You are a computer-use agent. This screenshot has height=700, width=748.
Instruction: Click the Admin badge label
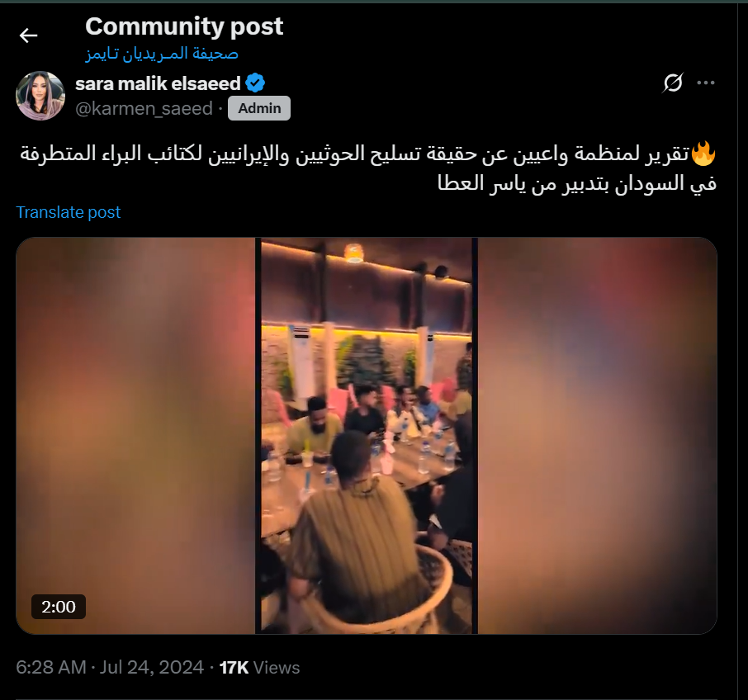point(259,108)
